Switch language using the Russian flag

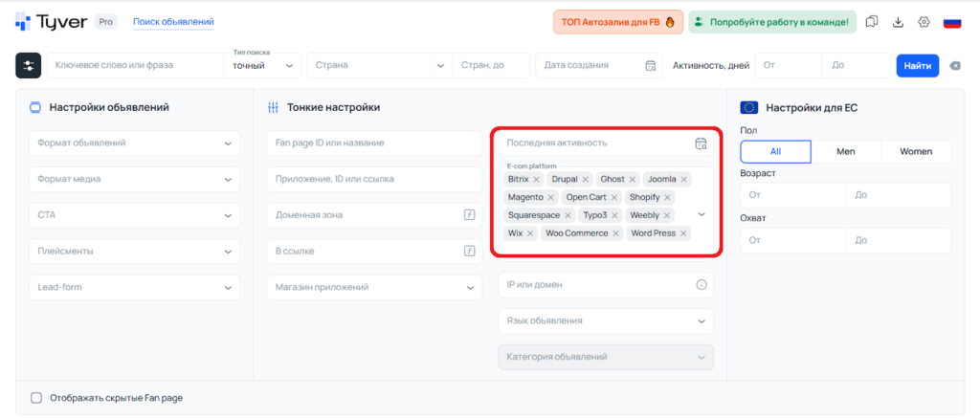tap(952, 22)
